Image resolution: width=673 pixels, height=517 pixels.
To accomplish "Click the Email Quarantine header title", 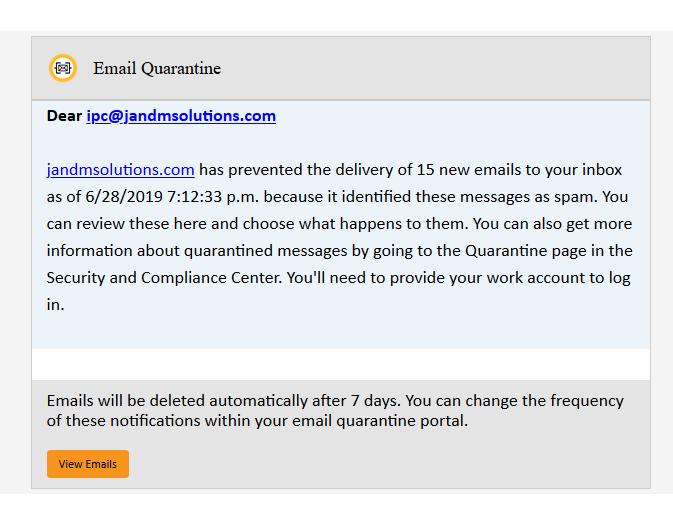I will pyautogui.click(x=157, y=68).
